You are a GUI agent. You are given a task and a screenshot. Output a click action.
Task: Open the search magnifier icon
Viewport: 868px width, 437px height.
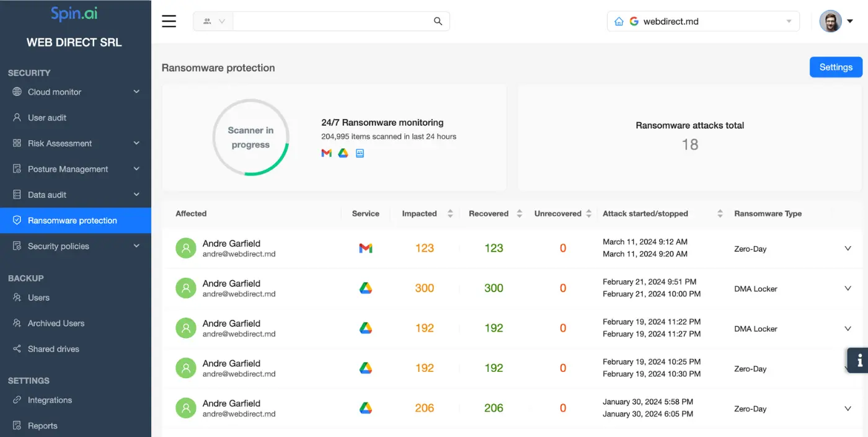(438, 20)
